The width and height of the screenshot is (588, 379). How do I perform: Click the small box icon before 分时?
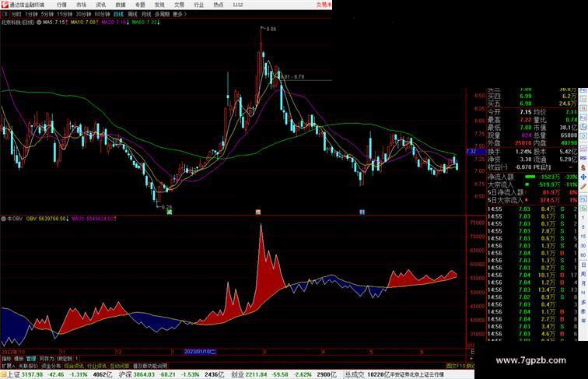pyautogui.click(x=5, y=14)
